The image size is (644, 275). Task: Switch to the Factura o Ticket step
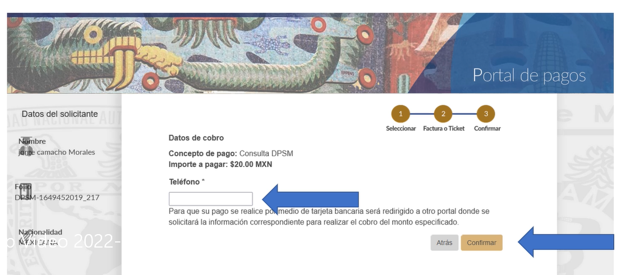(444, 128)
